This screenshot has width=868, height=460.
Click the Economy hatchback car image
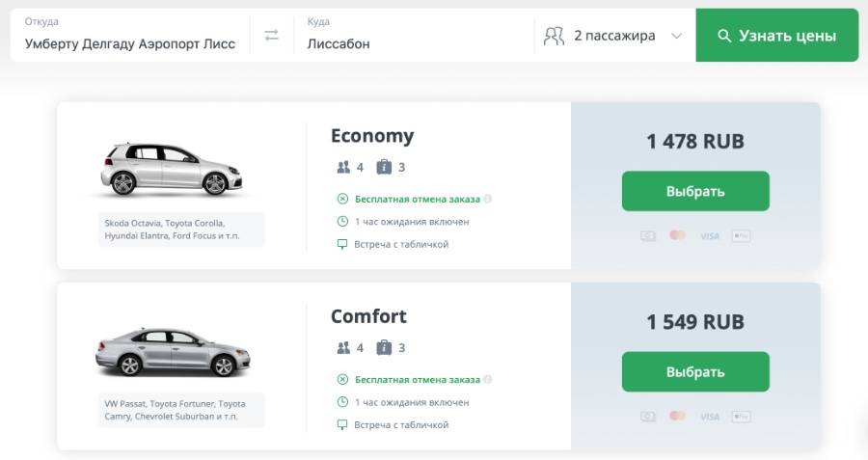(x=172, y=170)
